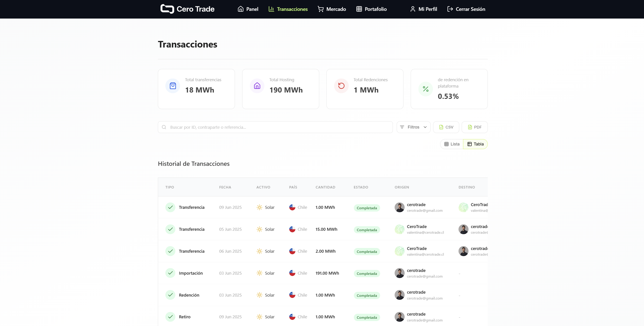Click the Filtros chevron arrow
Viewport: 644px width, 326px height.
pos(425,127)
